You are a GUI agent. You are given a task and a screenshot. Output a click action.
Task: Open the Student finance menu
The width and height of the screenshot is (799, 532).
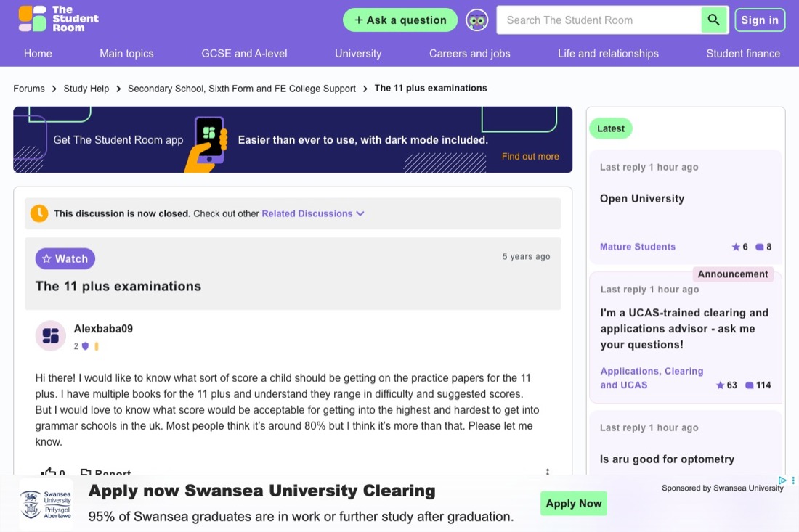click(743, 54)
